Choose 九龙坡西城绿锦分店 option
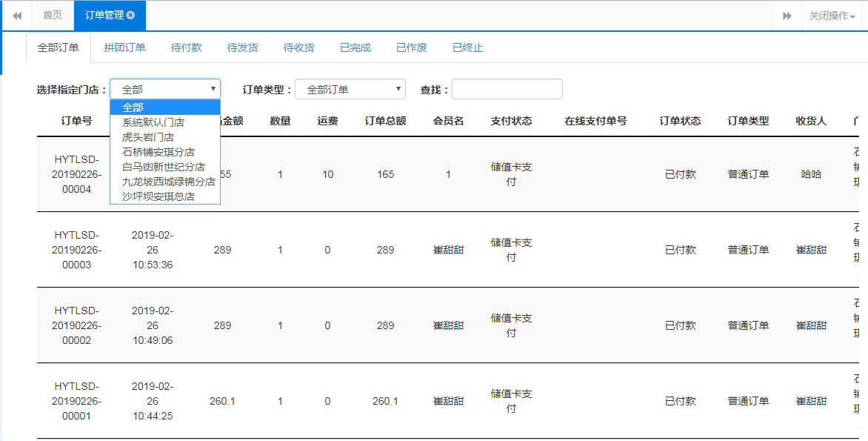The width and height of the screenshot is (868, 441). (x=165, y=182)
